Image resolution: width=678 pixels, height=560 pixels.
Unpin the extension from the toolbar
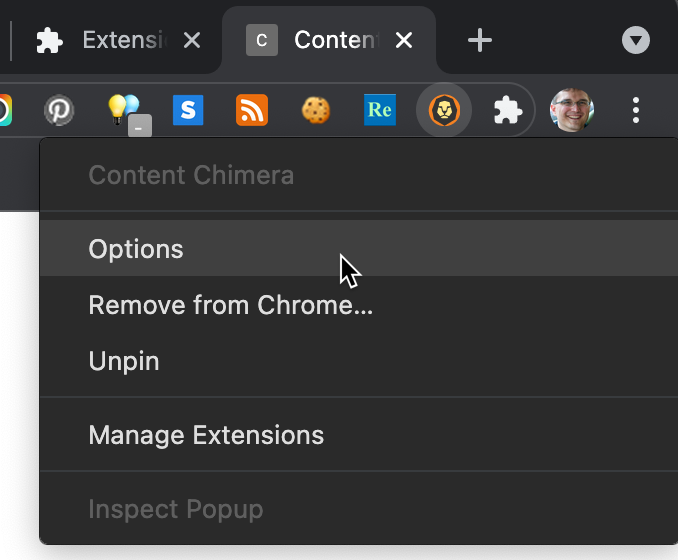pos(124,361)
